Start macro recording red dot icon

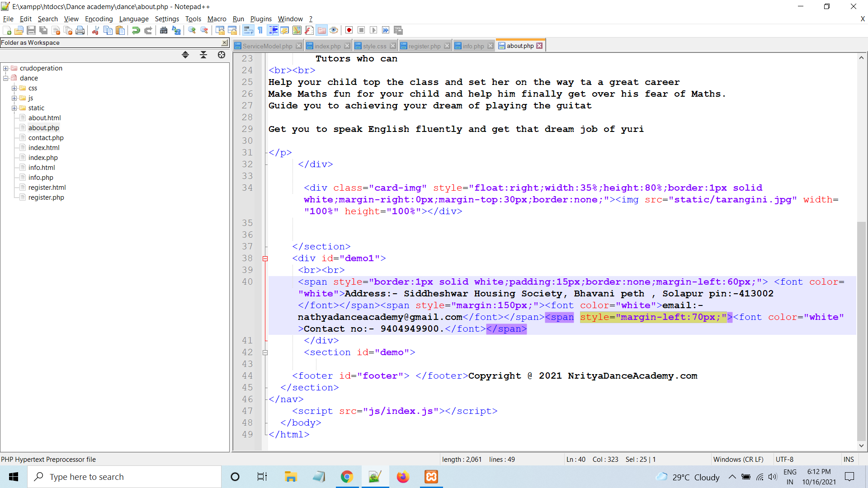(349, 30)
